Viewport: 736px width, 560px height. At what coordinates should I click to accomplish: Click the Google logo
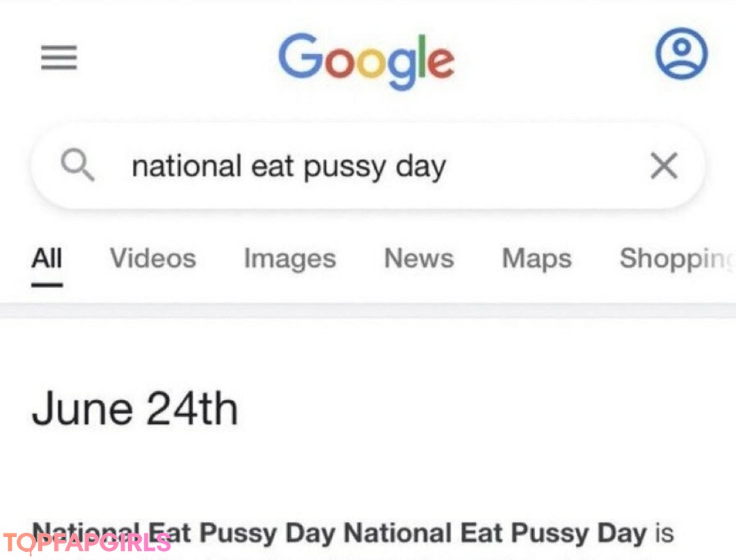[x=366, y=60]
